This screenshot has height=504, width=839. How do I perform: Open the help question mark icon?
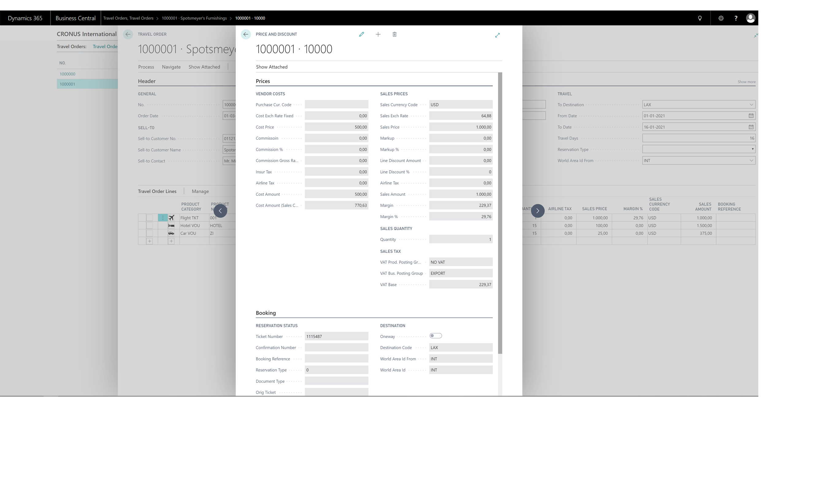coord(736,18)
